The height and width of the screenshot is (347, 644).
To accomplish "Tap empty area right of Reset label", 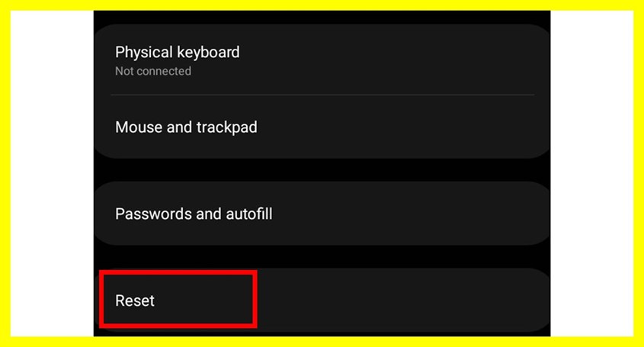I will coord(396,300).
